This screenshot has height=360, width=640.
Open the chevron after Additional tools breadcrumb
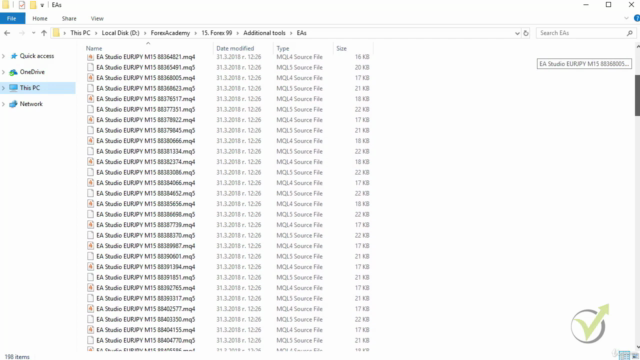(291, 33)
